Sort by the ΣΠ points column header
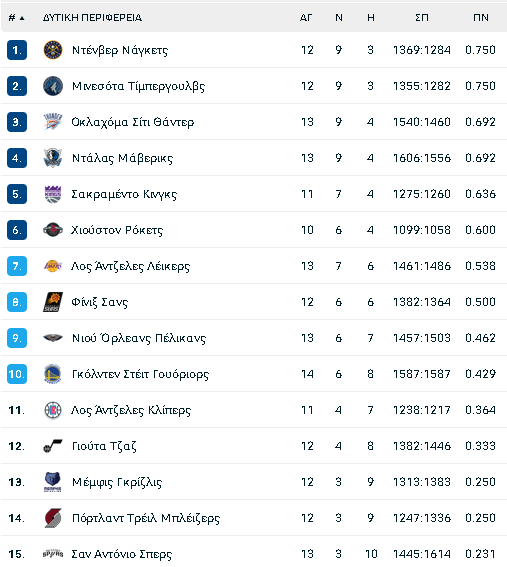This screenshot has width=507, height=567. 422,17
